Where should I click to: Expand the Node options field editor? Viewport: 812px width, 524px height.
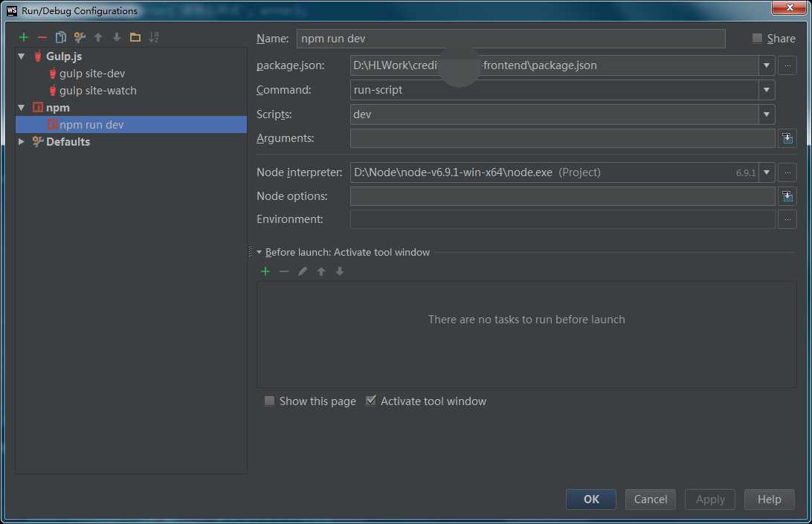pyautogui.click(x=787, y=196)
